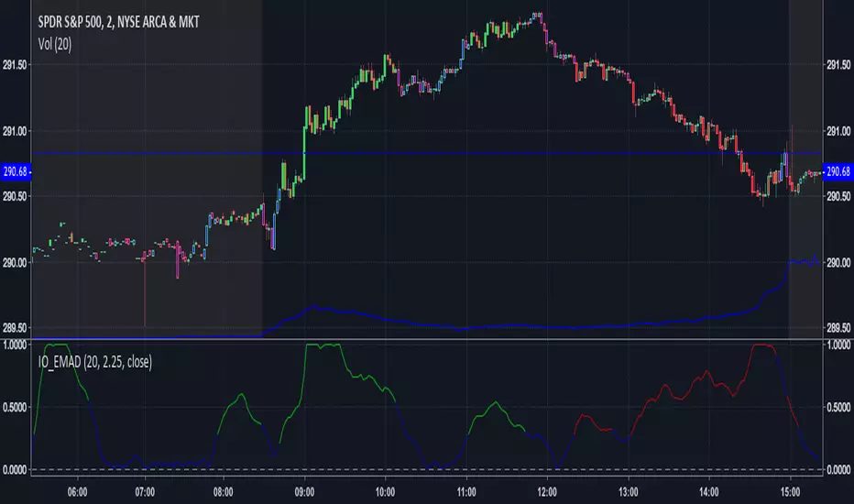The height and width of the screenshot is (504, 854).
Task: Click the 0.0000 label on indicator left axis
Action: tap(15, 470)
